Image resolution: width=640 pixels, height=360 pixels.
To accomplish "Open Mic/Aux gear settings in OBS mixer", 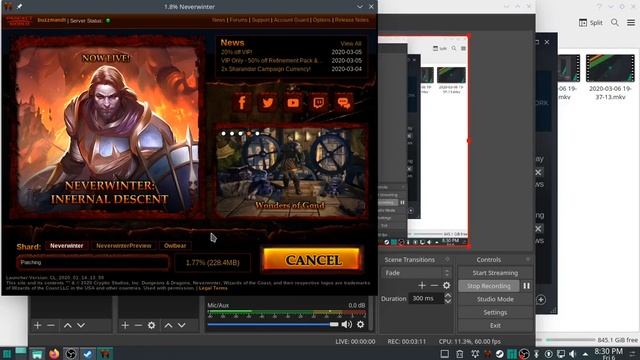I will (360, 324).
